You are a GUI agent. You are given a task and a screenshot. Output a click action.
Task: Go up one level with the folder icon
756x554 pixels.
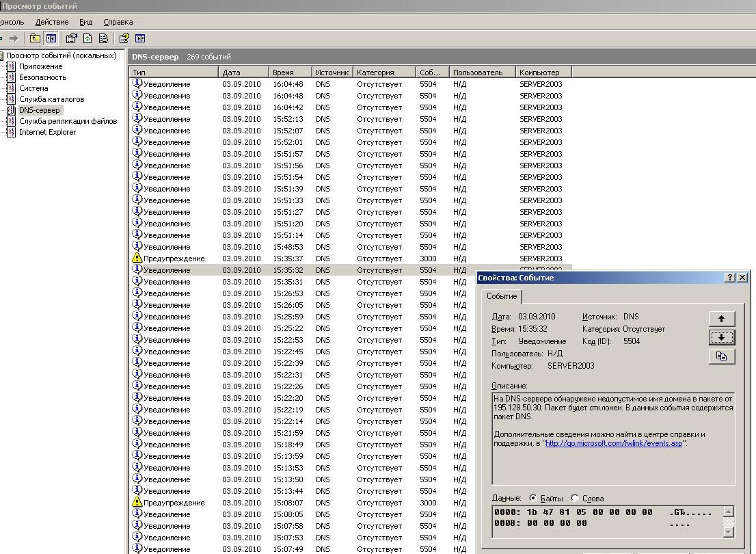35,38
